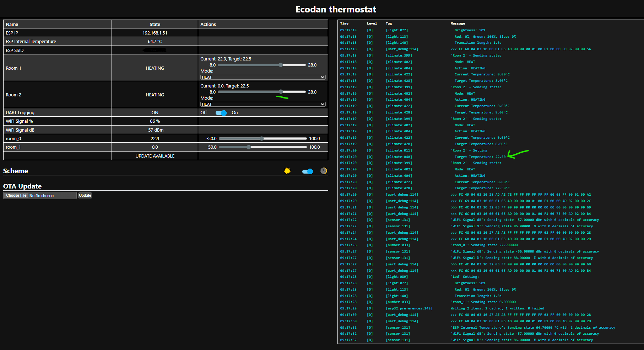The width and height of the screenshot is (644, 350).
Task: Click the room_1 value slider
Action: click(x=263, y=147)
